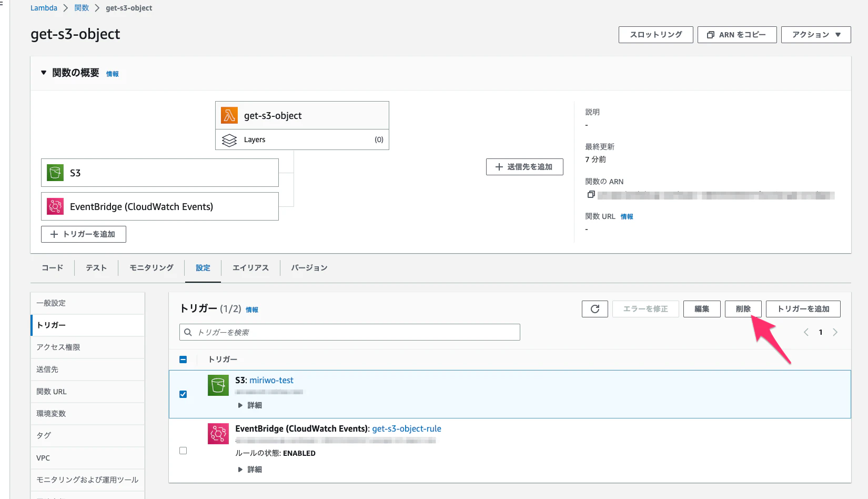Go to the next page of triggers
The image size is (868, 499).
point(835,332)
